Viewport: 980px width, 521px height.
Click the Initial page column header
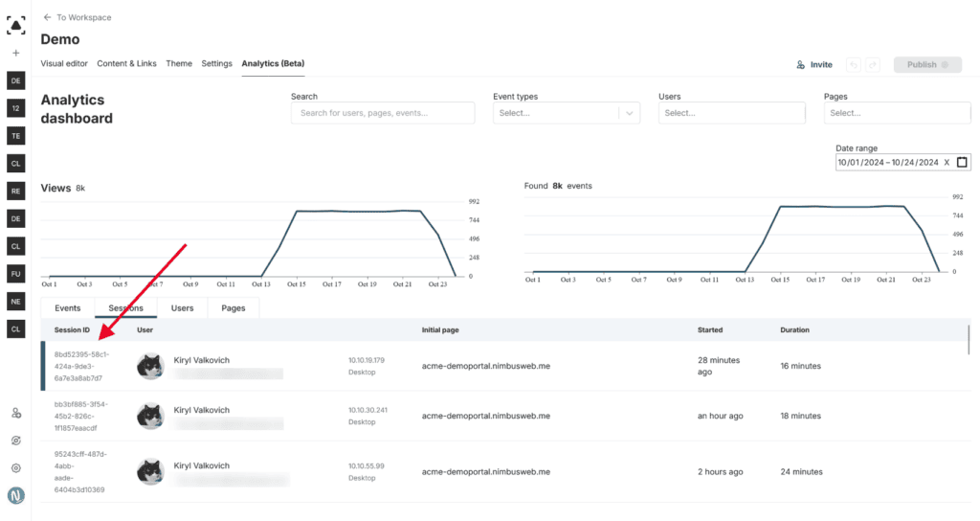click(440, 330)
